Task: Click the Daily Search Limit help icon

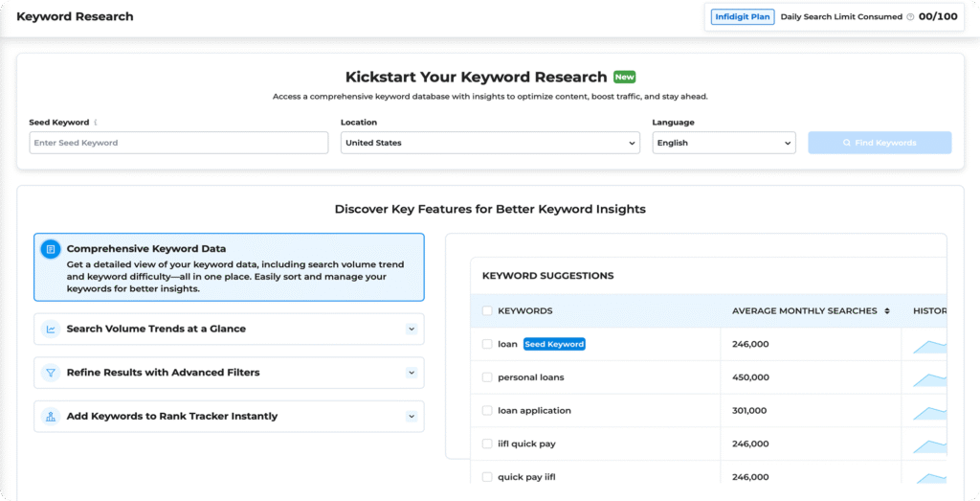Action: 910,17
